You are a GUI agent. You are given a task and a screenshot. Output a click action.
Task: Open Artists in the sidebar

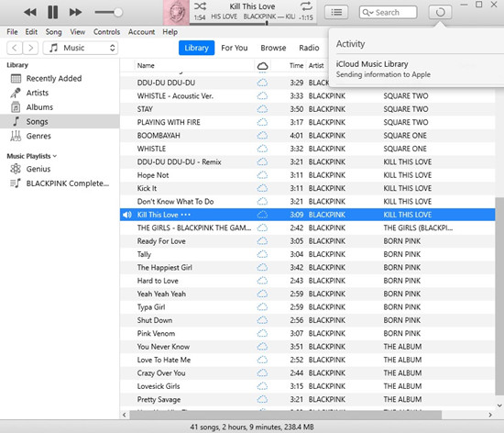click(x=37, y=93)
